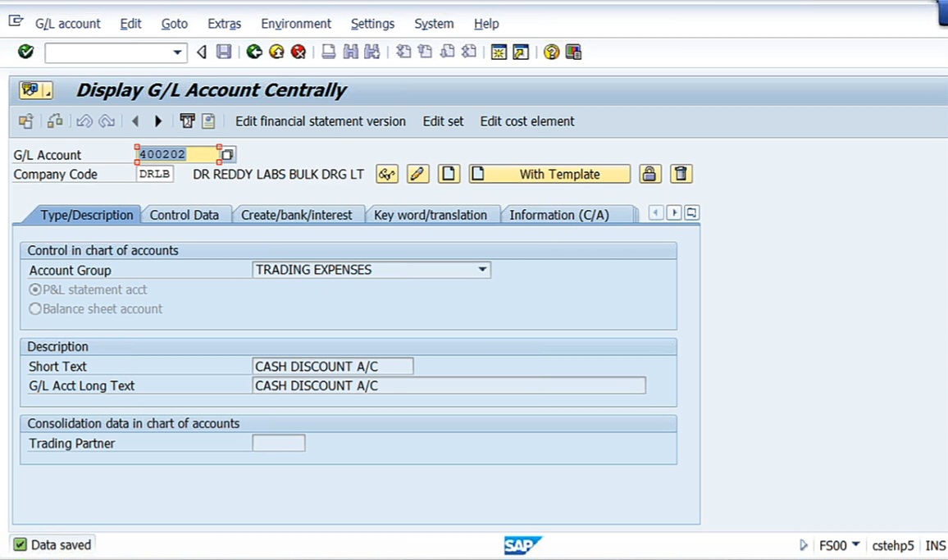The width and height of the screenshot is (948, 560).
Task: Click the undo-style arrow toolbar icon
Action: pyautogui.click(x=84, y=121)
